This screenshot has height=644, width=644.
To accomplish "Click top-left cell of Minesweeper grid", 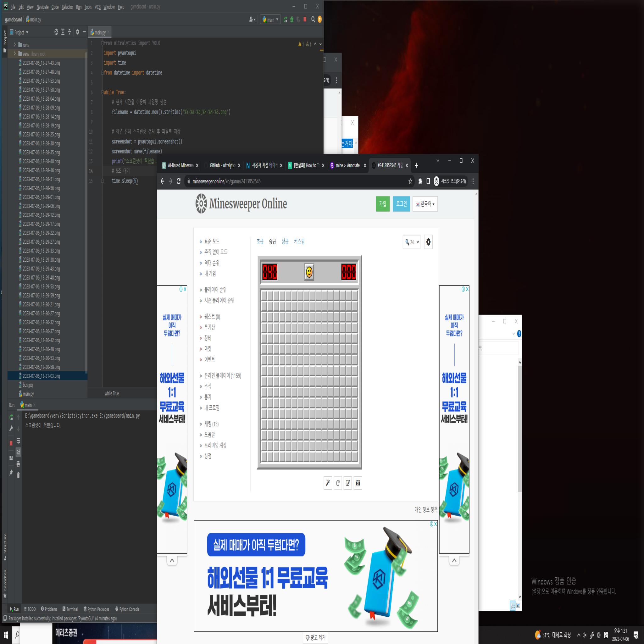I will 264,295.
